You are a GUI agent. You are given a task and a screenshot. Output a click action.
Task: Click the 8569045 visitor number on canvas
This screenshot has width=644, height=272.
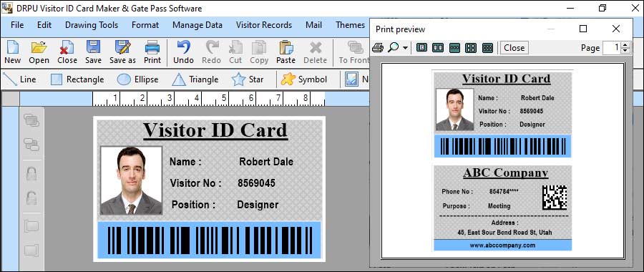pos(256,183)
